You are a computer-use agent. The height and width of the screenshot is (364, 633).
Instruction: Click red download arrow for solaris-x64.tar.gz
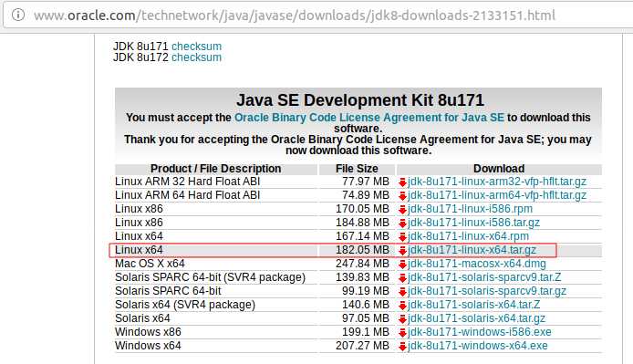[402, 319]
